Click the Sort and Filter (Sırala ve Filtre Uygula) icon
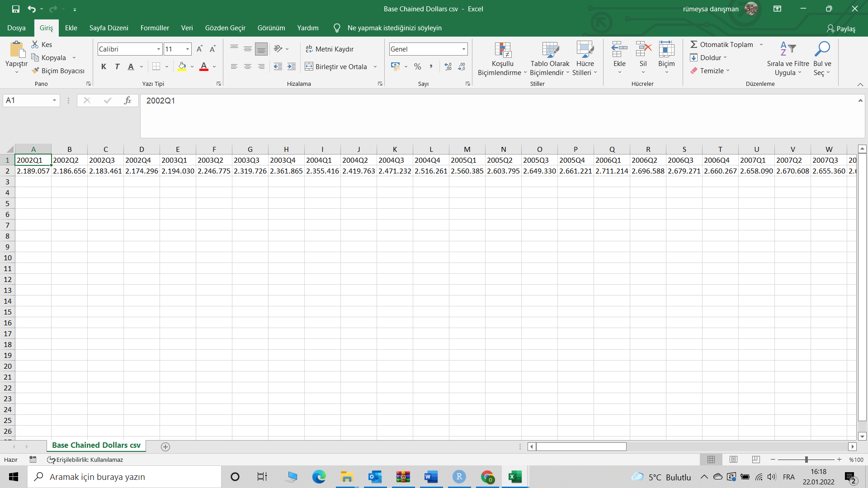Viewport: 868px width, 488px height. pyautogui.click(x=788, y=49)
